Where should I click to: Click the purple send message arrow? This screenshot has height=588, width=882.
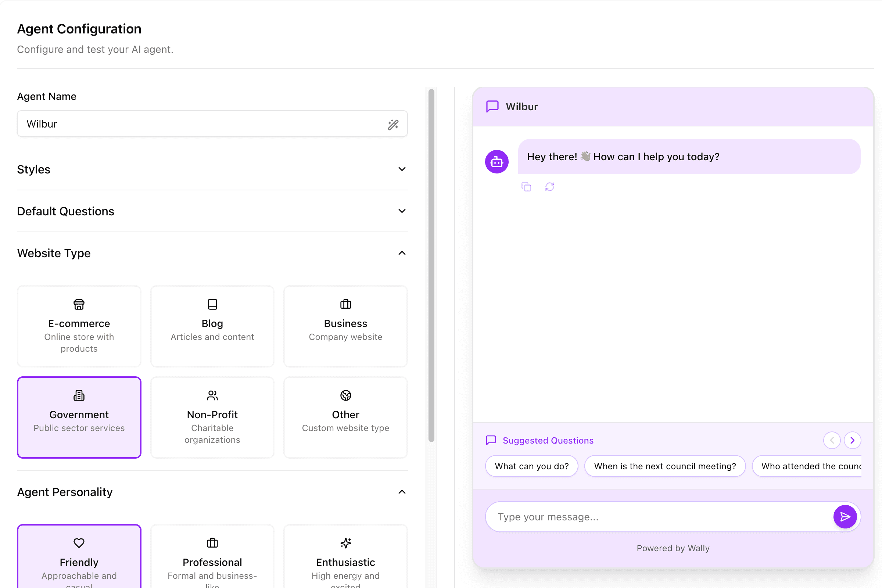coord(845,517)
